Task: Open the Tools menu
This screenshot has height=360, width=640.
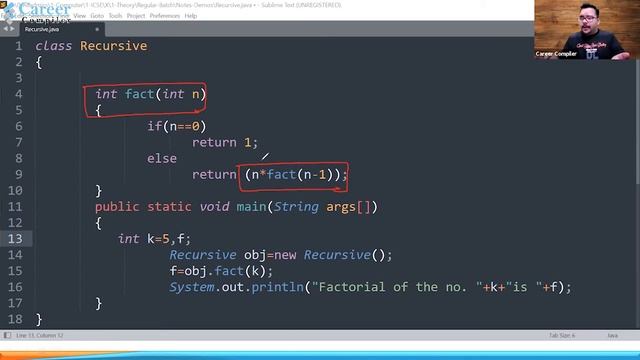Action: (x=116, y=16)
